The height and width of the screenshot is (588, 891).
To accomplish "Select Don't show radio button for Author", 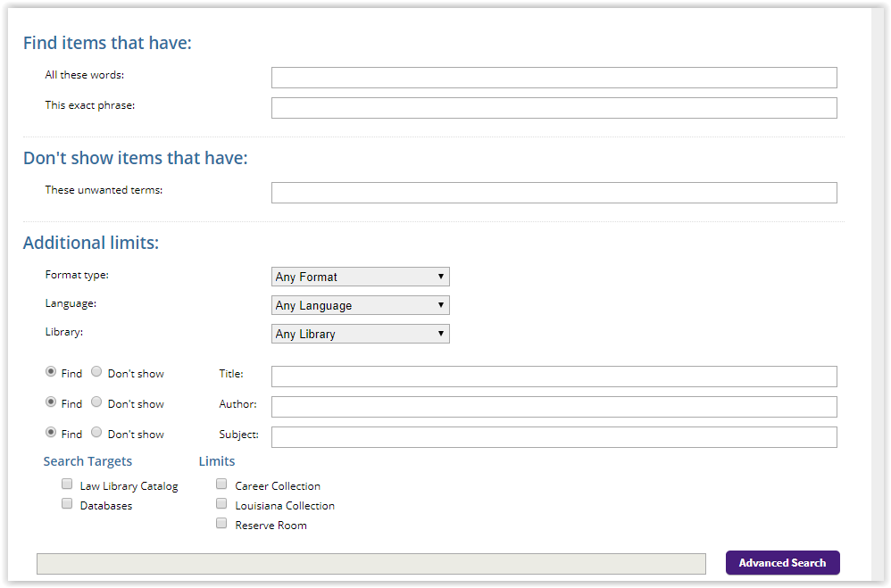I will pyautogui.click(x=96, y=402).
